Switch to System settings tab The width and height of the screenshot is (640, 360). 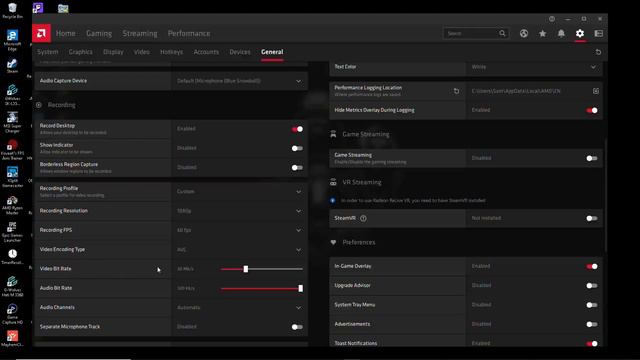click(48, 52)
